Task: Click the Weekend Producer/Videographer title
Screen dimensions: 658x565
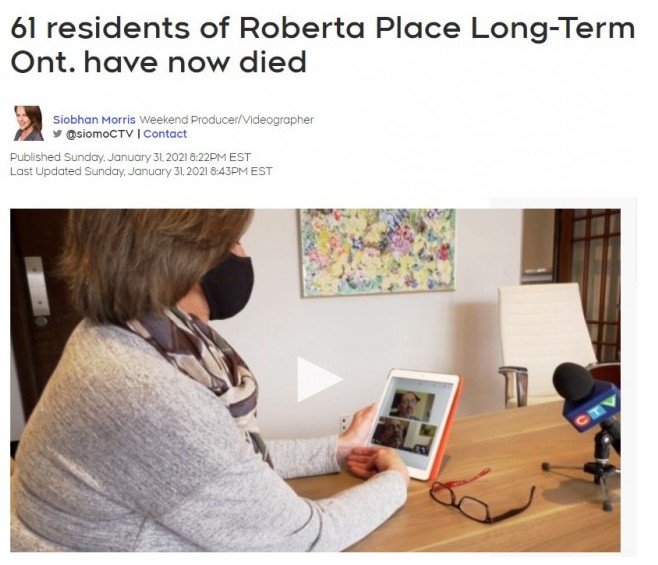Action: coord(226,120)
